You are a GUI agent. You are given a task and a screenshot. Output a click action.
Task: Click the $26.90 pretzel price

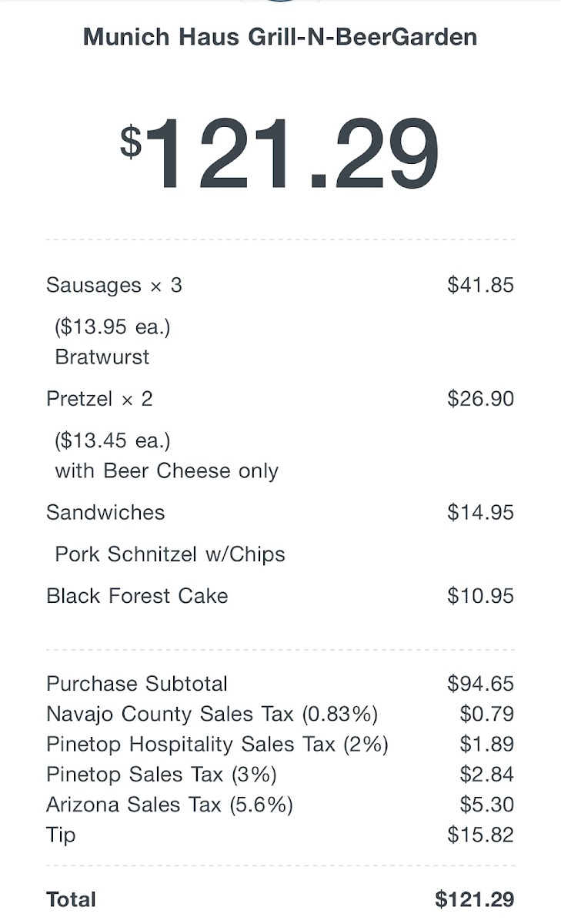coord(480,399)
